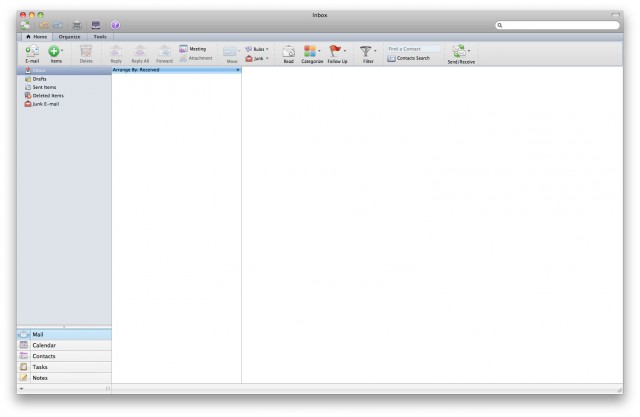Open the Junk dropdown in ribbon
This screenshot has height=417, width=640.
[257, 59]
